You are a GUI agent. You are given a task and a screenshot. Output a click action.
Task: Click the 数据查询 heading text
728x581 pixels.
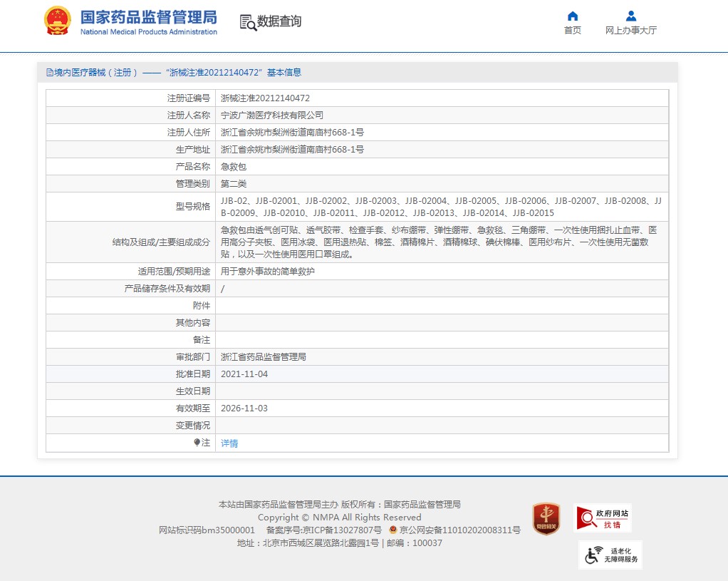[x=279, y=21]
